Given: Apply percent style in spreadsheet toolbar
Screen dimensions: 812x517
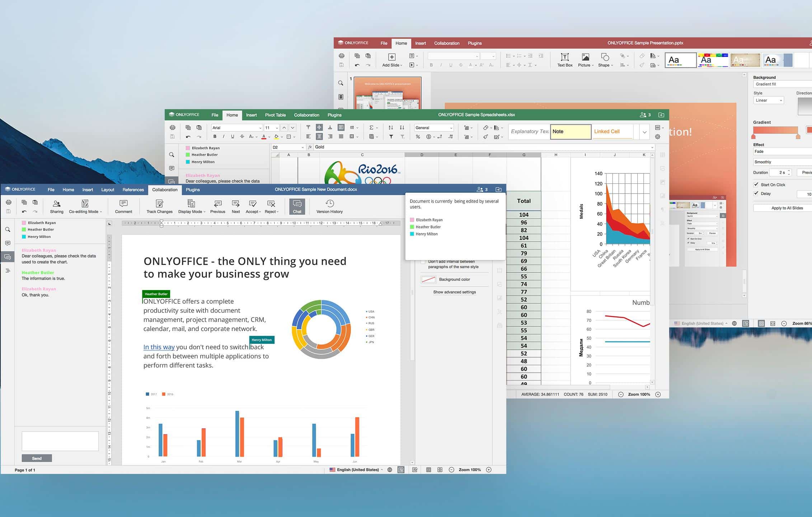Looking at the screenshot, I should [418, 137].
